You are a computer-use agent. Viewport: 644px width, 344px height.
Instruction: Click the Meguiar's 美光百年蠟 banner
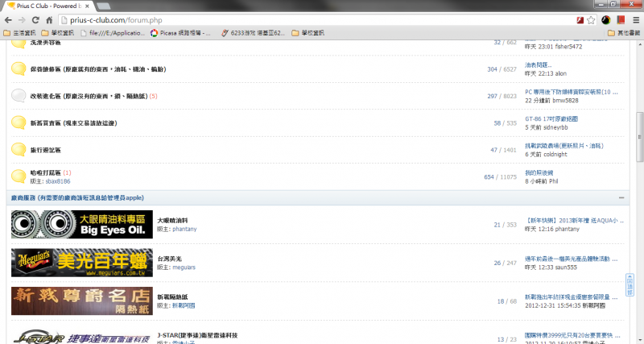[82, 263]
